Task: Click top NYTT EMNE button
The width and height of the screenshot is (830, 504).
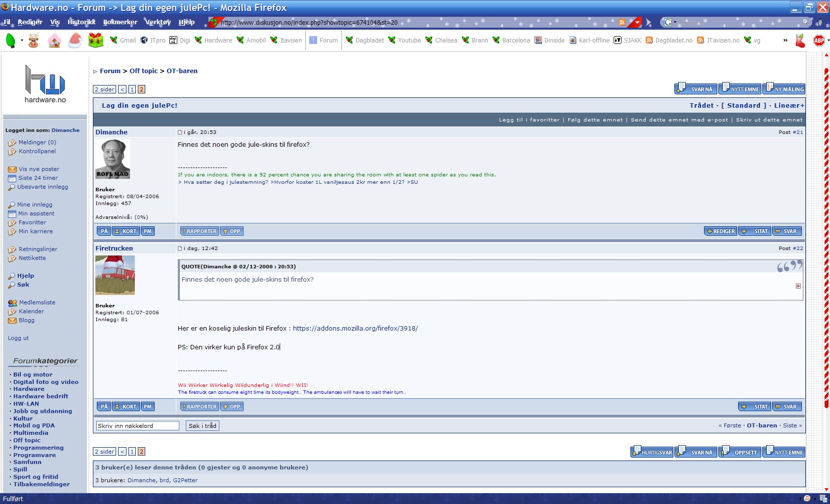Action: pos(740,88)
